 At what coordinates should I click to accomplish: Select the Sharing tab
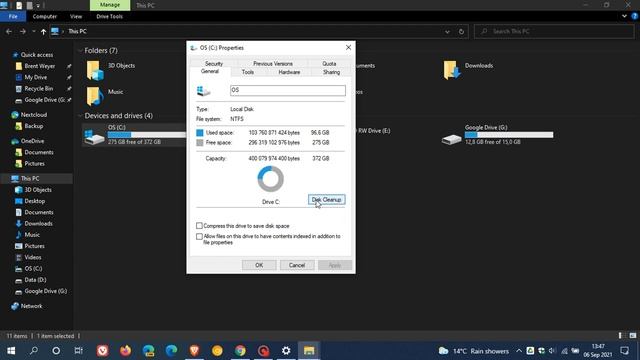coord(331,72)
